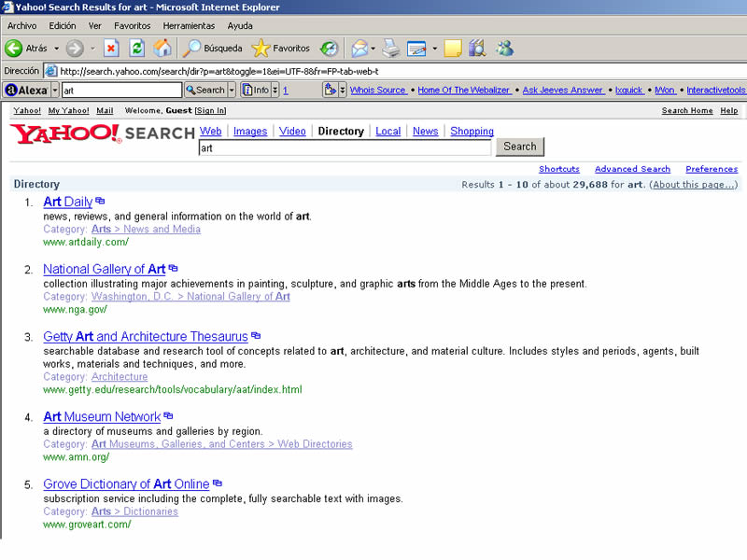Open the Alexa Info button
This screenshot has height=560, width=747.
pos(256,90)
